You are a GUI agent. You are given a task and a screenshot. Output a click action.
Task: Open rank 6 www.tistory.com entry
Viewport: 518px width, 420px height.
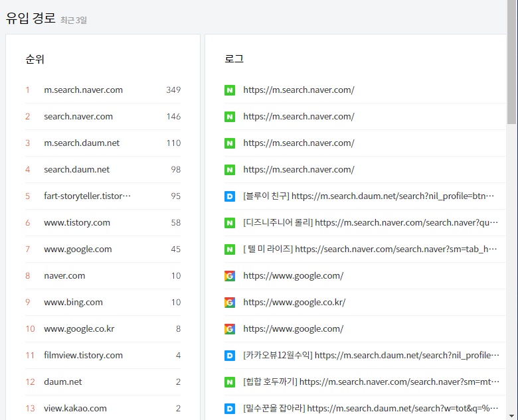click(103, 222)
